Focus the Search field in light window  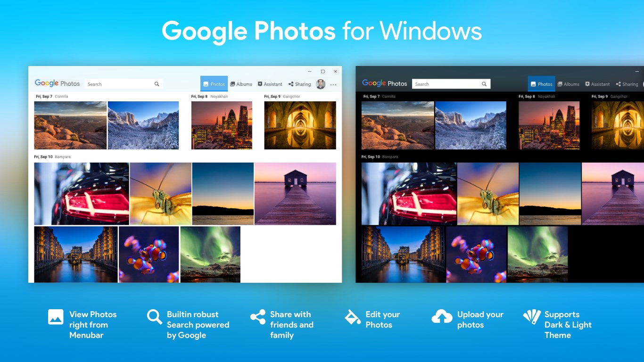(x=124, y=84)
